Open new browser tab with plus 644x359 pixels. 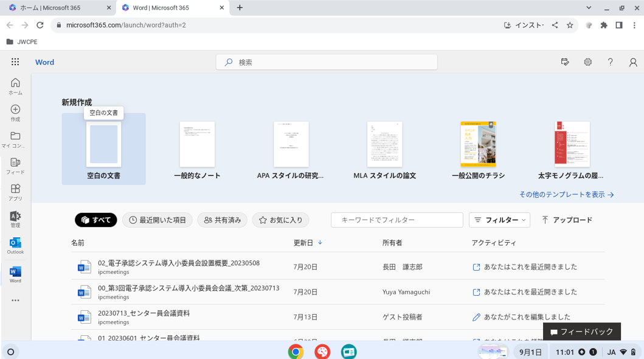[240, 7]
